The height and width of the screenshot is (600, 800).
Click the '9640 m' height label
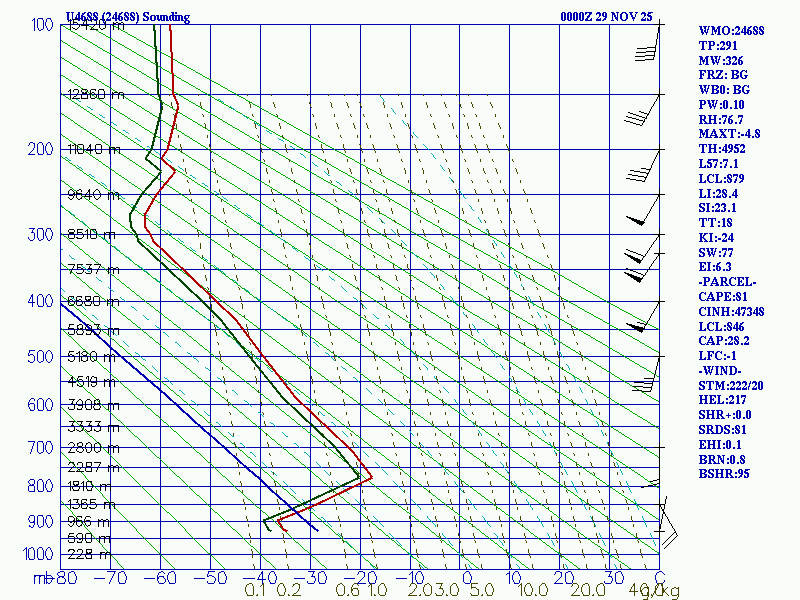pos(93,195)
